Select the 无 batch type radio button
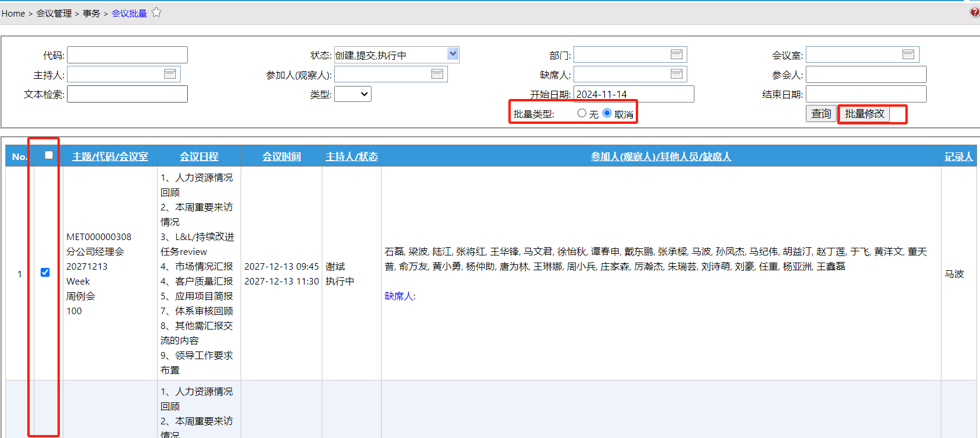980x438 pixels. pos(582,113)
